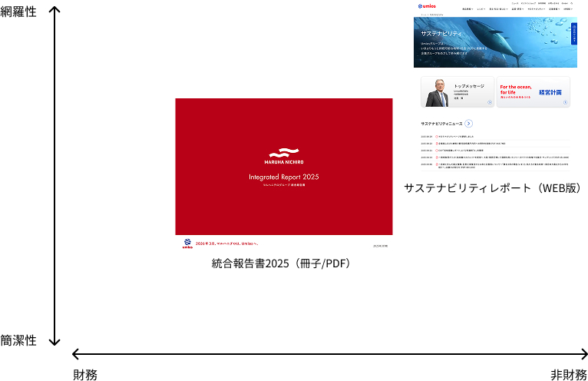Viewport: 588px width, 381px height.
Task: Click the ニュース link in the top utility menu
Action: click(x=514, y=3)
